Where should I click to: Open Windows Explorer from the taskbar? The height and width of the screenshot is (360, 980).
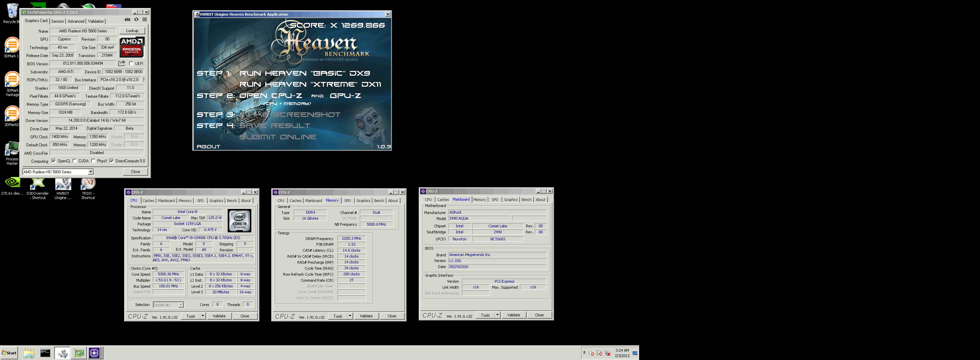coord(29,353)
